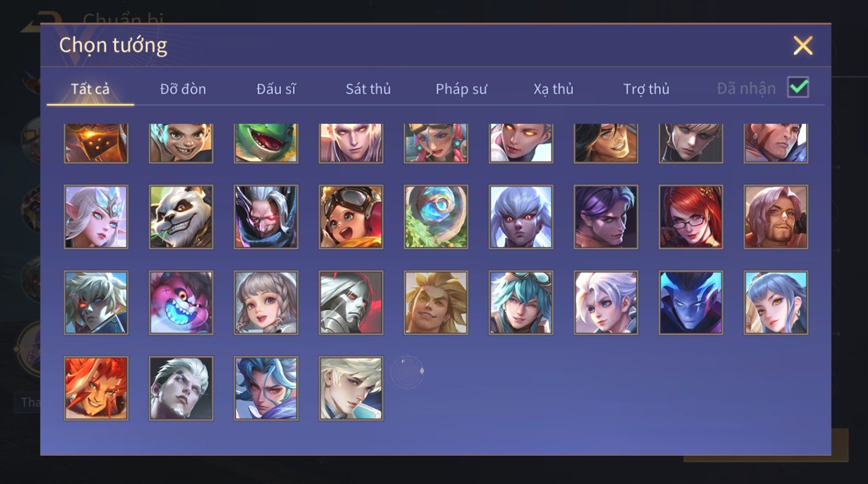Switch to the Trợ thủ tab

(x=646, y=89)
